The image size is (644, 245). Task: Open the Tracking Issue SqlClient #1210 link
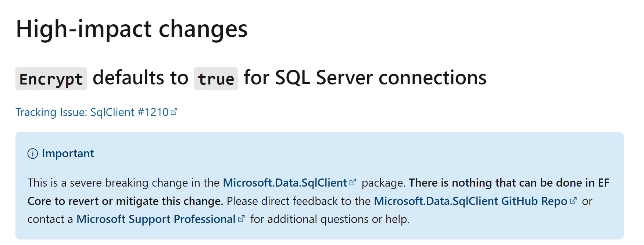[92, 112]
